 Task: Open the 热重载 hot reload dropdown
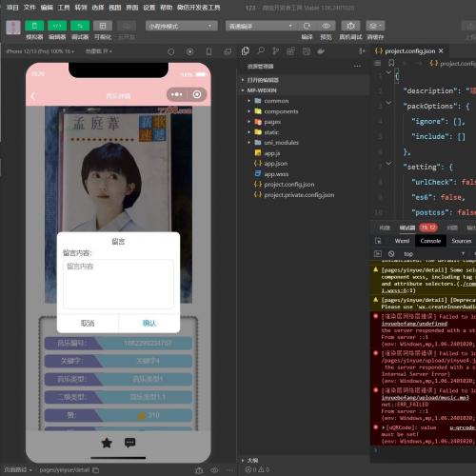pos(99,51)
